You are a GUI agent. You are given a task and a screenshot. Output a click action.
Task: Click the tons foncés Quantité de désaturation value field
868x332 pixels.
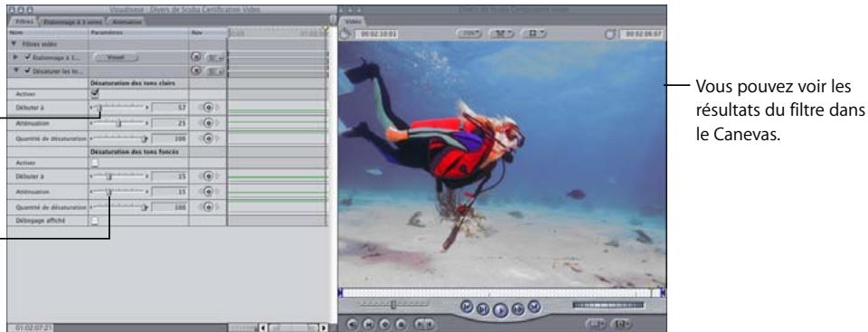pos(170,207)
